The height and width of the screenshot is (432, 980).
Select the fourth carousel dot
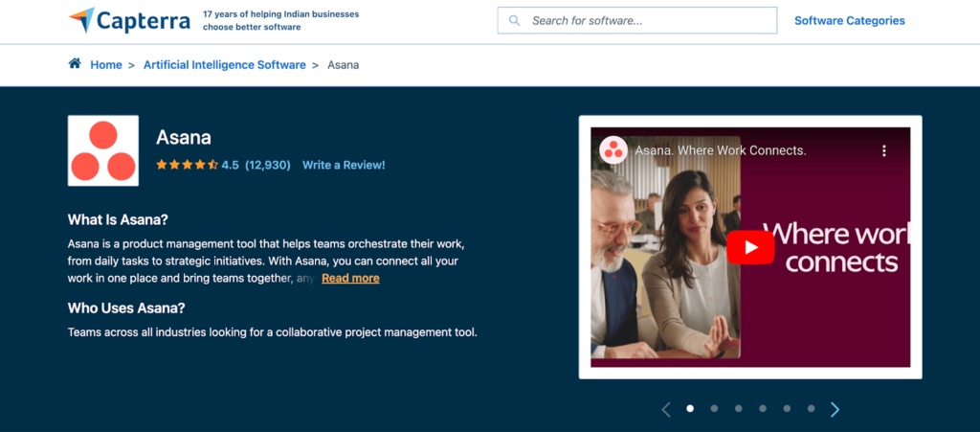coord(763,408)
